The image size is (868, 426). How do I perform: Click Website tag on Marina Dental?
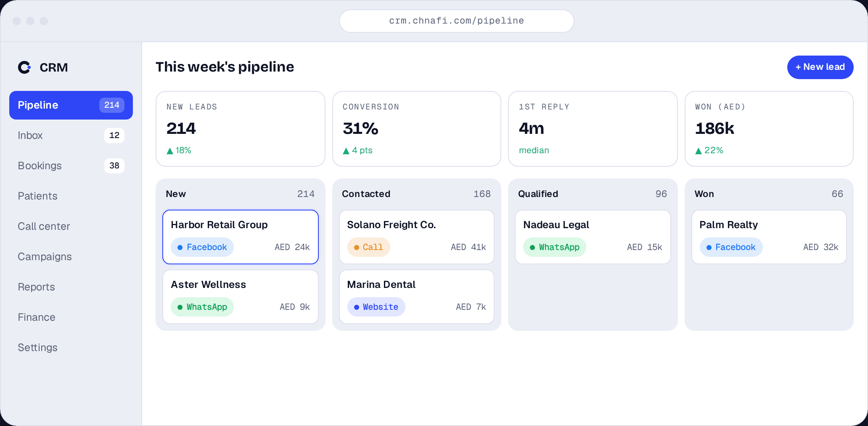point(376,307)
